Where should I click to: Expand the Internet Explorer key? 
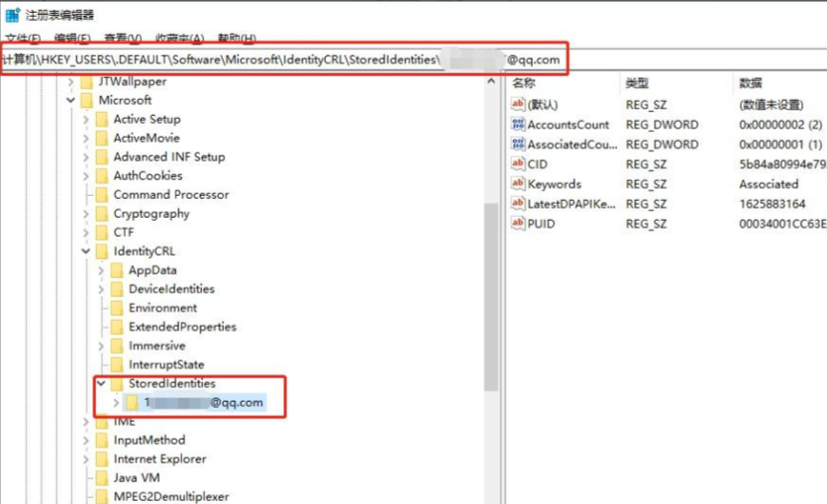pos(86,459)
